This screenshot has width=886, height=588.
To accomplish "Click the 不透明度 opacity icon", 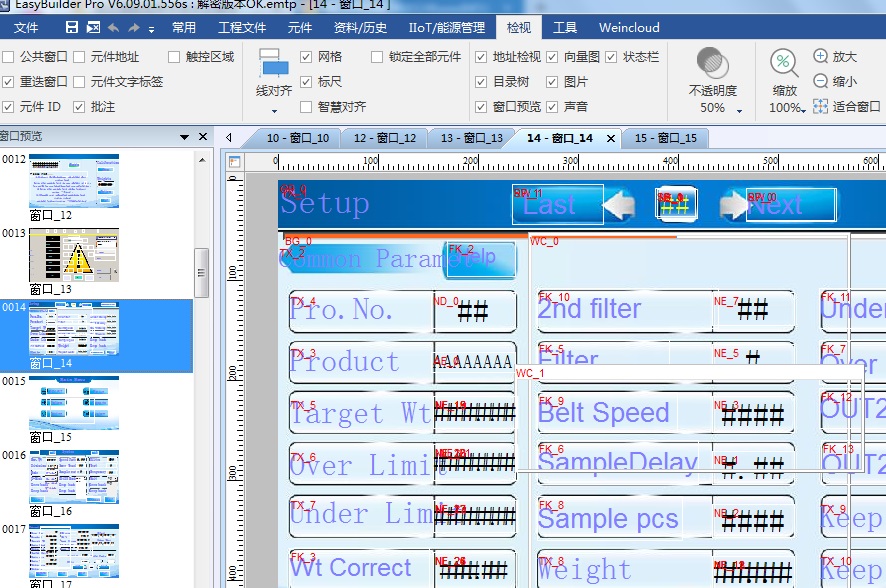I will pyautogui.click(x=712, y=62).
